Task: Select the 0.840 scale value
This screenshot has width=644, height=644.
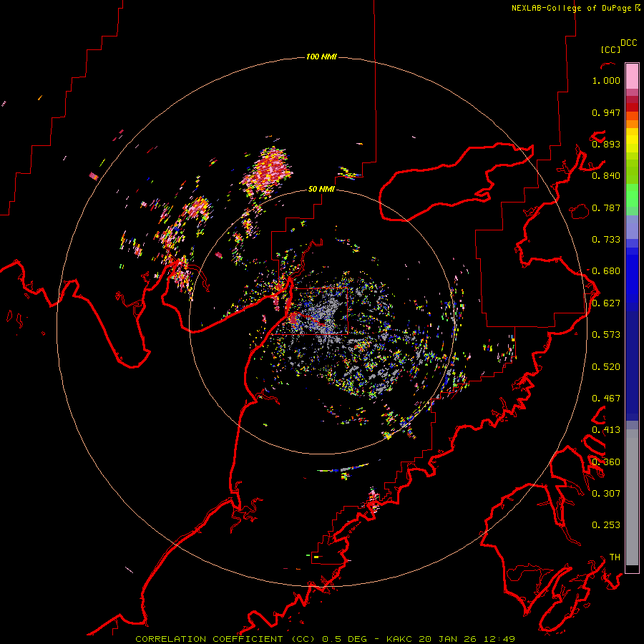Action: pos(606,176)
